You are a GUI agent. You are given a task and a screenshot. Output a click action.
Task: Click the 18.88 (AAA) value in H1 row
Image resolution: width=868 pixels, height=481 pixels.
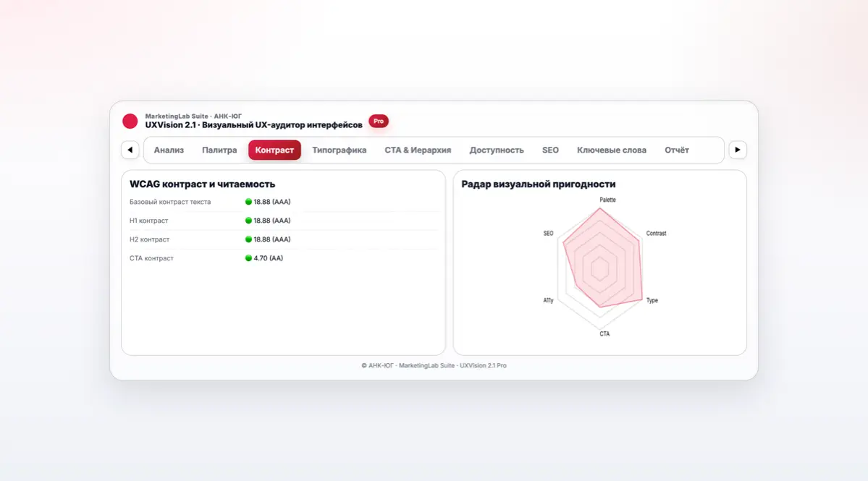tap(272, 221)
